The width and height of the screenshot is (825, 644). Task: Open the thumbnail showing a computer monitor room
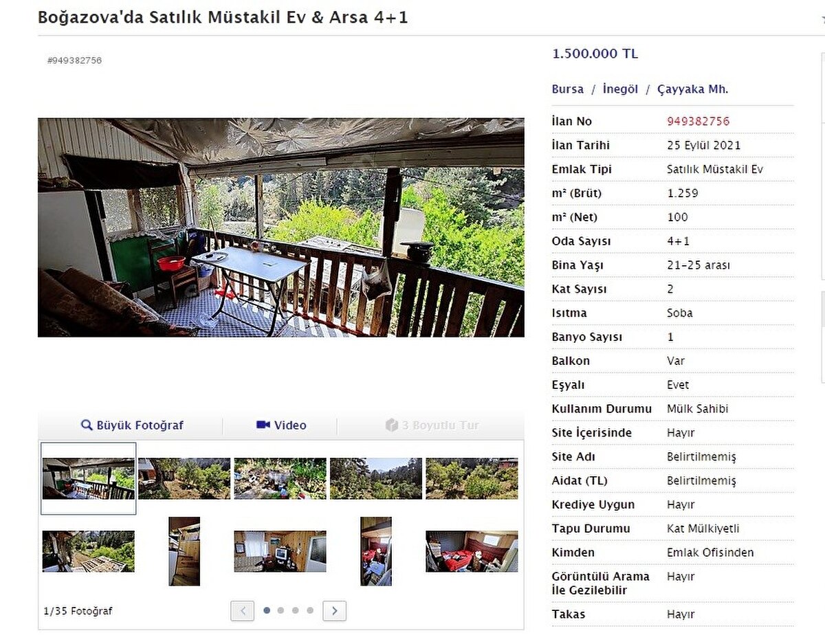click(x=280, y=551)
